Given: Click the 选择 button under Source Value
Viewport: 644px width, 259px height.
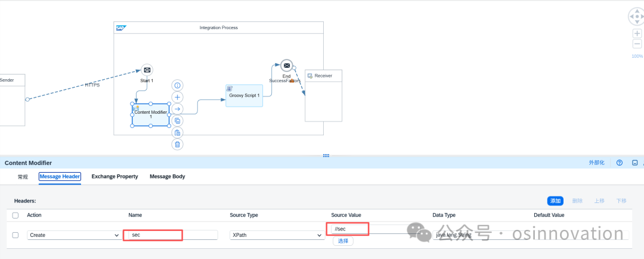Looking at the screenshot, I should [x=343, y=241].
